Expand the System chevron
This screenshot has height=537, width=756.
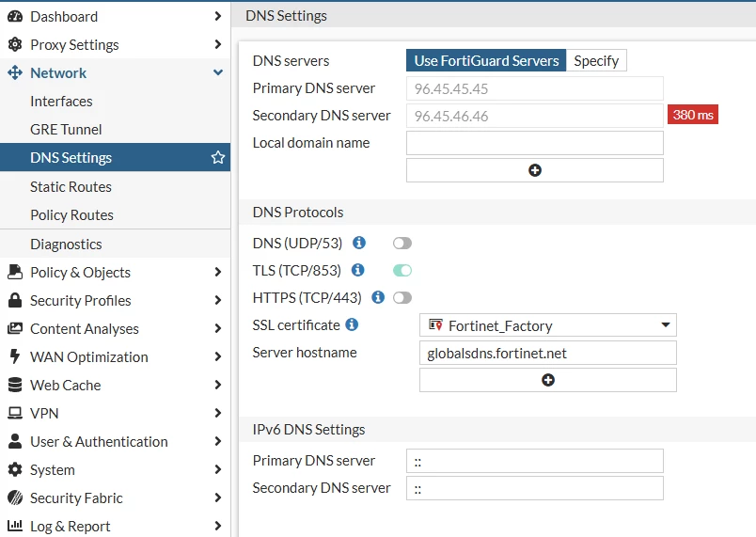[x=218, y=469]
